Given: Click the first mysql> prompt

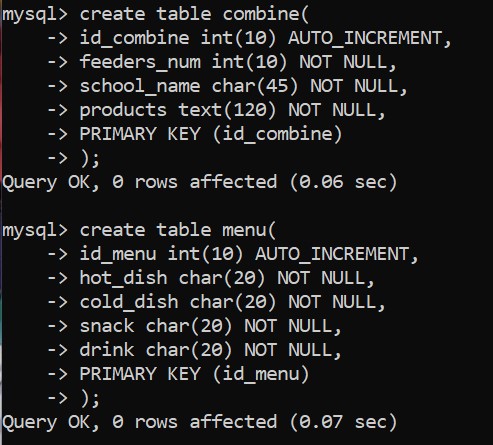Looking at the screenshot, I should 35,15.
